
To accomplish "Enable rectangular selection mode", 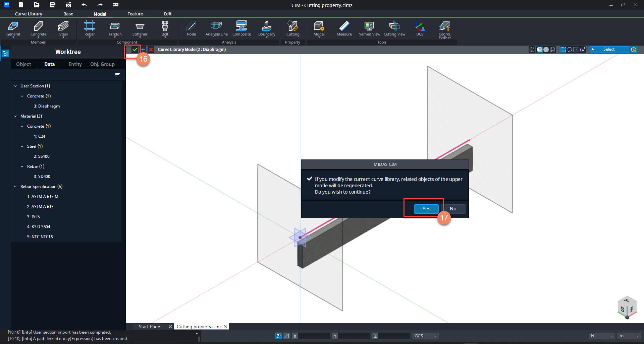I will (563, 50).
